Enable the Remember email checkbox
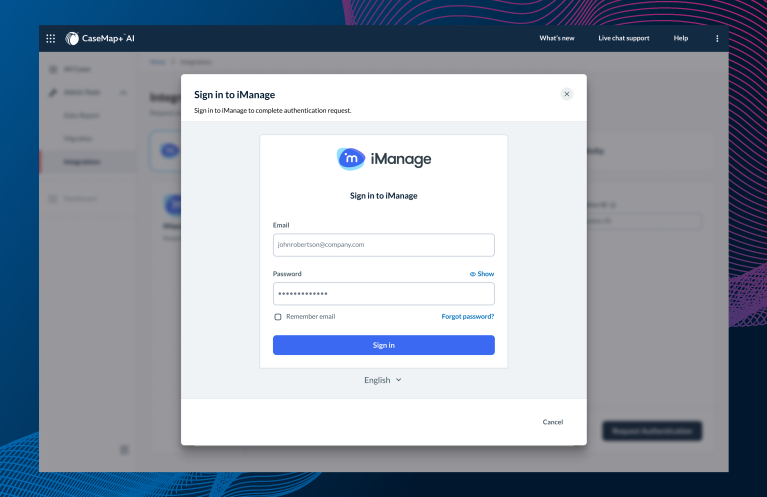This screenshot has width=767, height=497. tap(278, 317)
